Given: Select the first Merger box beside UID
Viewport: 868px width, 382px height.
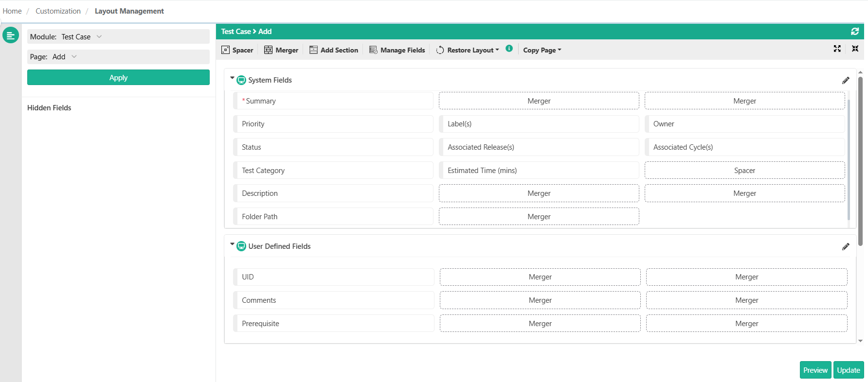Looking at the screenshot, I should [x=540, y=277].
